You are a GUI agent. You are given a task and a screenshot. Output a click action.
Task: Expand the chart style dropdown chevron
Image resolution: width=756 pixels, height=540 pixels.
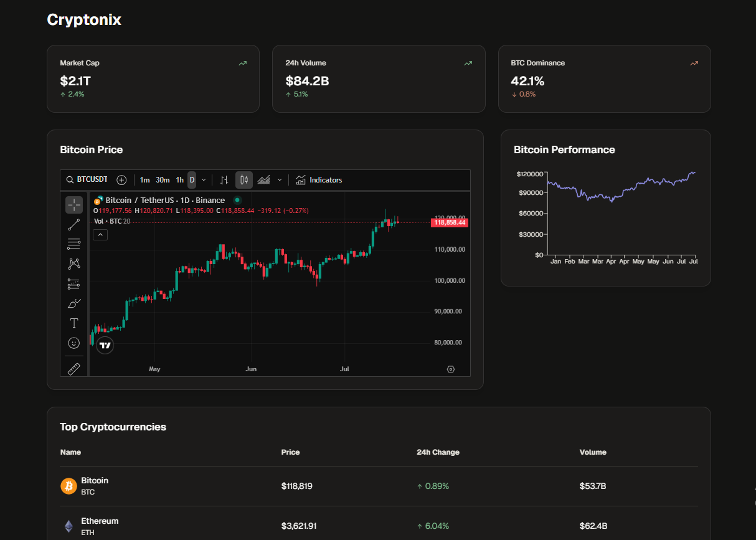pos(280,180)
